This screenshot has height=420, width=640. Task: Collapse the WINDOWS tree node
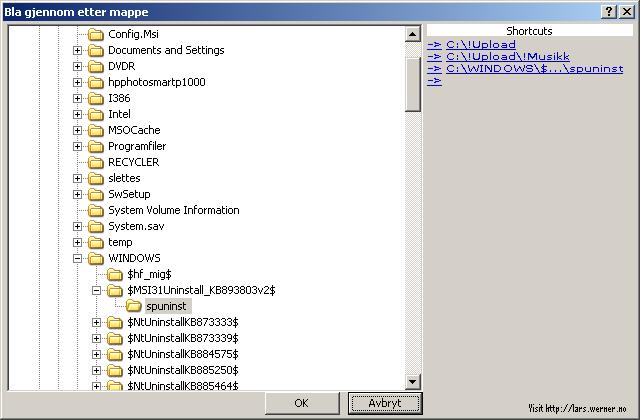click(77, 258)
